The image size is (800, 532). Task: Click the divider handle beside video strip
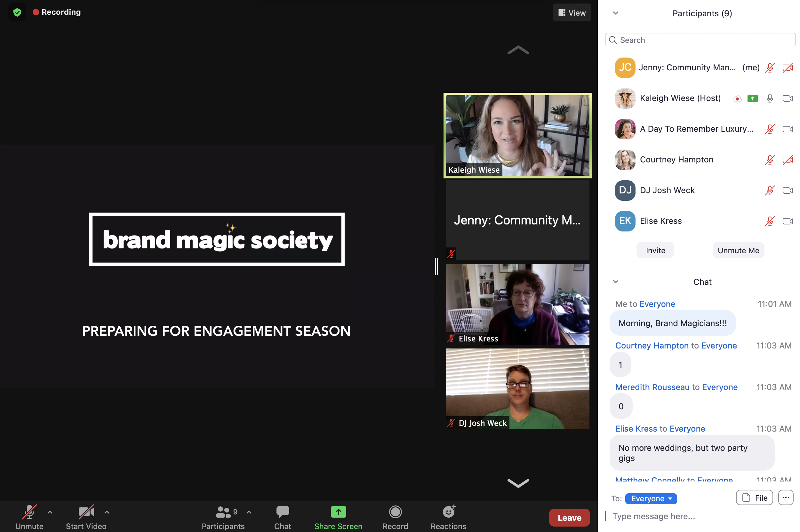(437, 266)
